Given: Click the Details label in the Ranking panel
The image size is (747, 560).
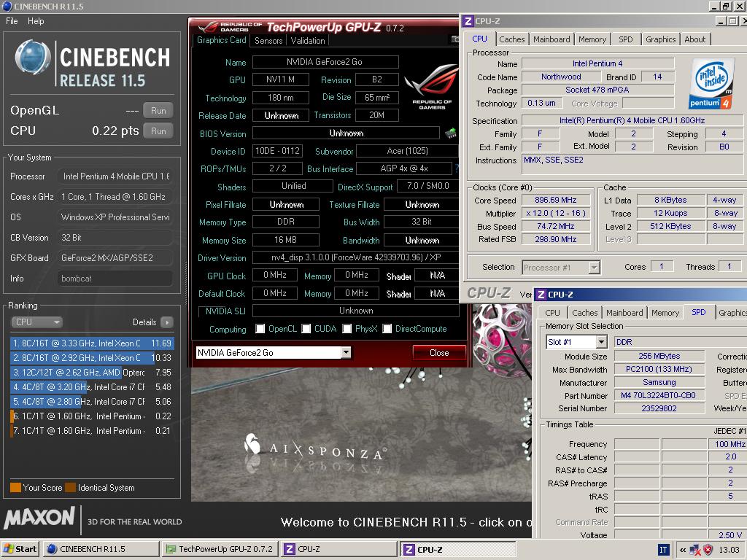Looking at the screenshot, I should pyautogui.click(x=144, y=322).
